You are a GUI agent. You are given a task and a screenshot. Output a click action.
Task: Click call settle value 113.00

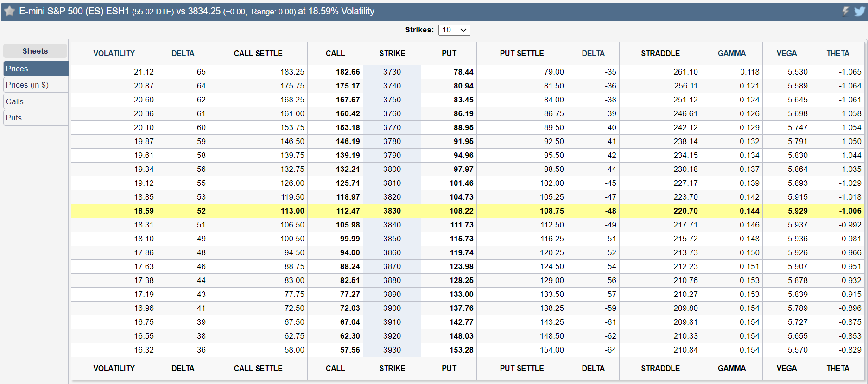click(292, 211)
